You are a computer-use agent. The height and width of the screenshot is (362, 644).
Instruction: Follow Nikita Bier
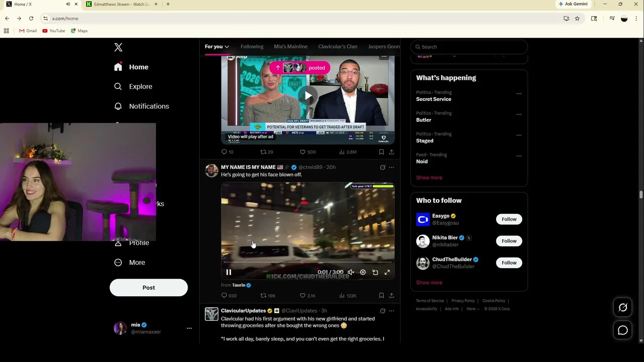click(509, 241)
